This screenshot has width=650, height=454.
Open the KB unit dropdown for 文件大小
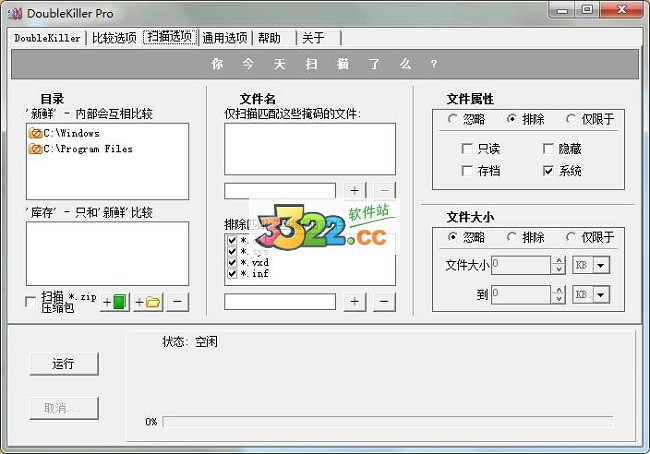pos(601,265)
